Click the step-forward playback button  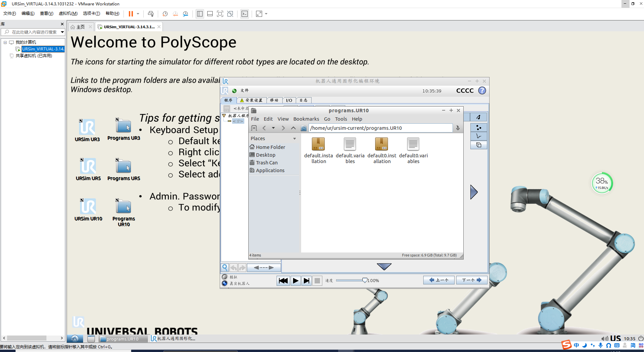coord(306,281)
